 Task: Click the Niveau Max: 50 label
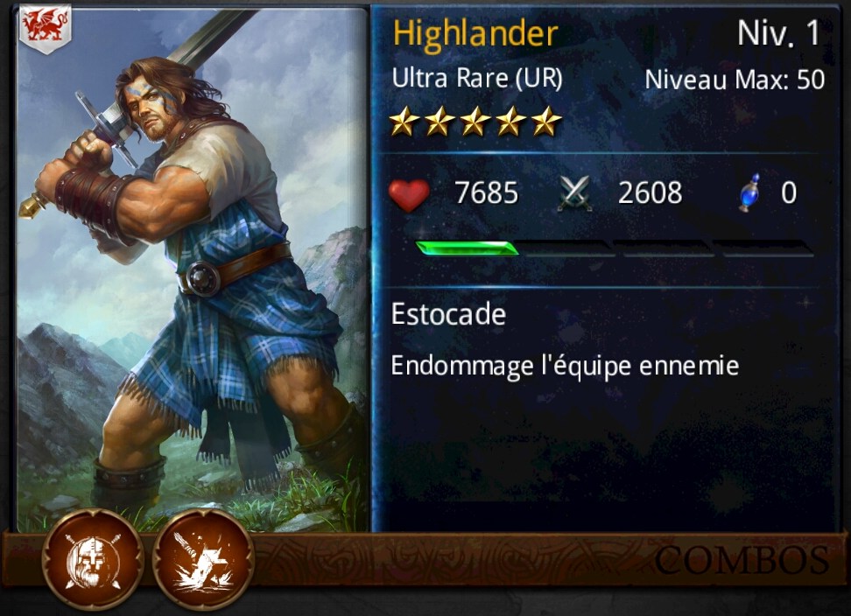(x=735, y=80)
